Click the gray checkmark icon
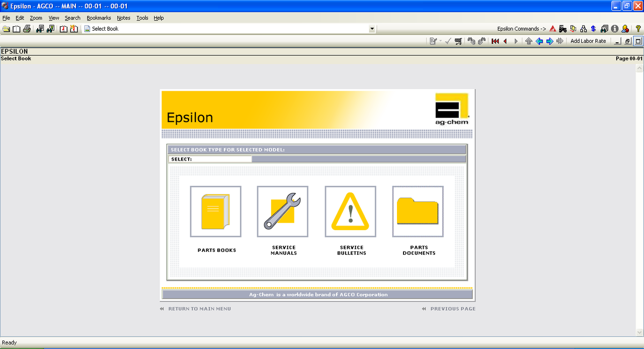Viewport: 644px width, 349px height. (x=448, y=41)
